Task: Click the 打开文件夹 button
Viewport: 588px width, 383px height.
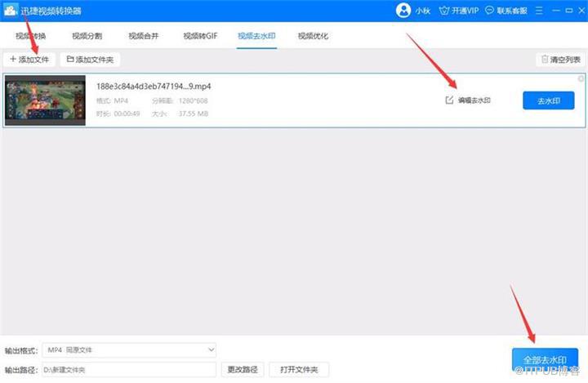Action: pyautogui.click(x=299, y=370)
